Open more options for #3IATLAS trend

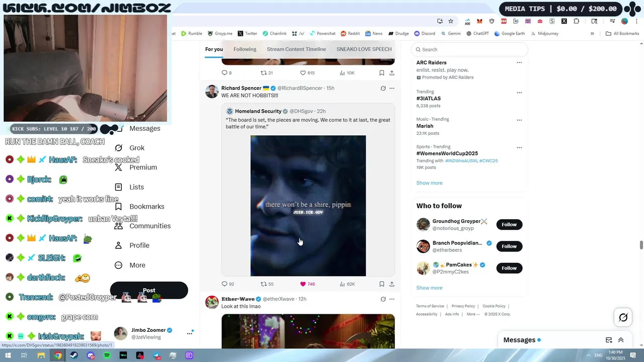pos(519,93)
